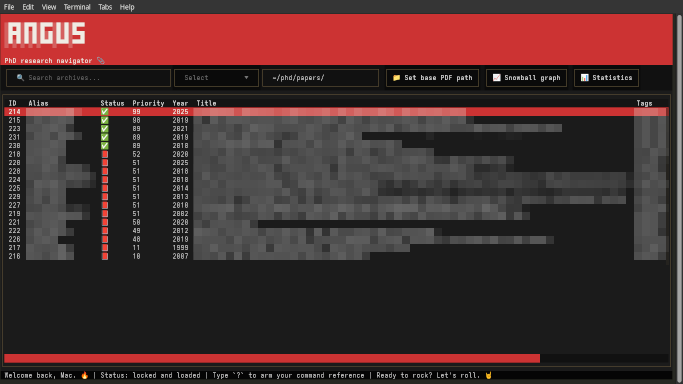Select the row with ID 217
Screen dimensions: 683x384
click(335, 248)
